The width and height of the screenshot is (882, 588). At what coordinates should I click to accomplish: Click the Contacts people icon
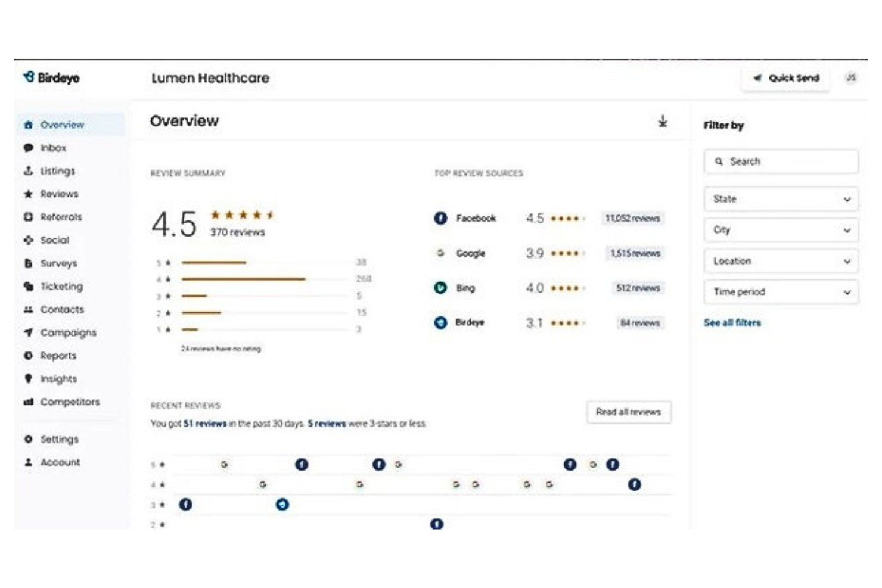point(28,309)
